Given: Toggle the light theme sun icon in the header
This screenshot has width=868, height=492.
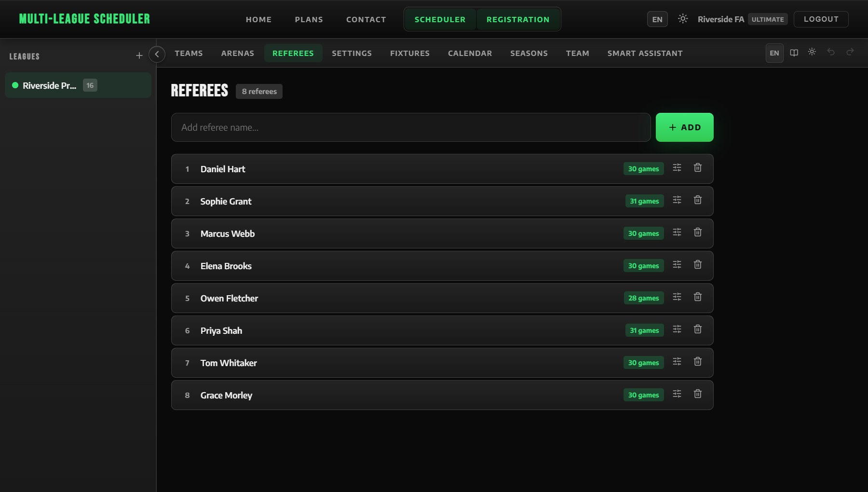Looking at the screenshot, I should (x=683, y=19).
